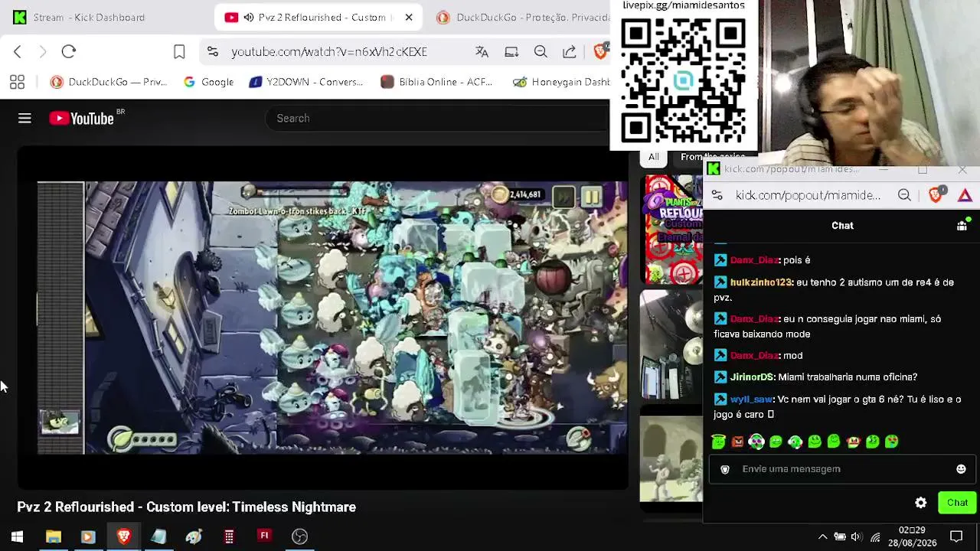This screenshot has height=551, width=980.
Task: Focus the 'Envie uma mensagem' chat input
Action: (841, 469)
